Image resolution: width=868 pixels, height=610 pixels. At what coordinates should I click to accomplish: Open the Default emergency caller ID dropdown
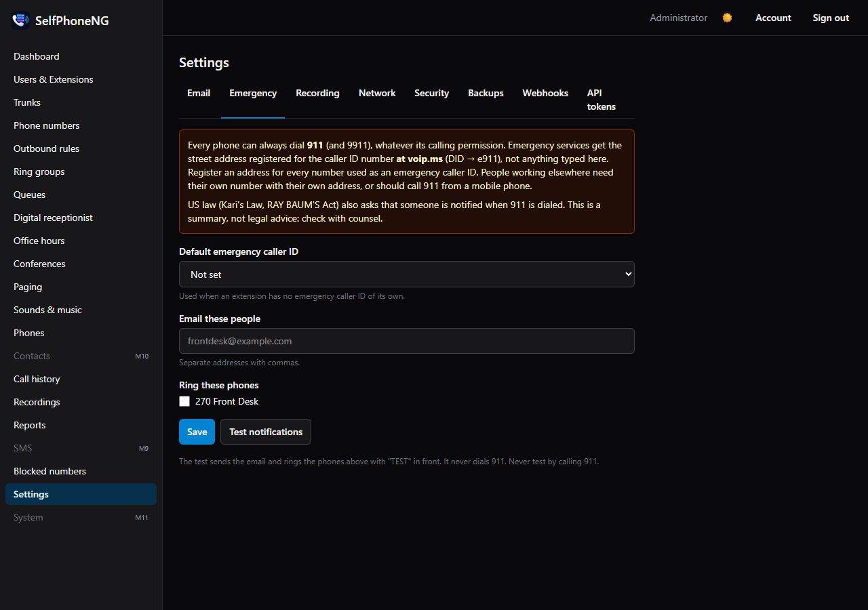tap(407, 274)
